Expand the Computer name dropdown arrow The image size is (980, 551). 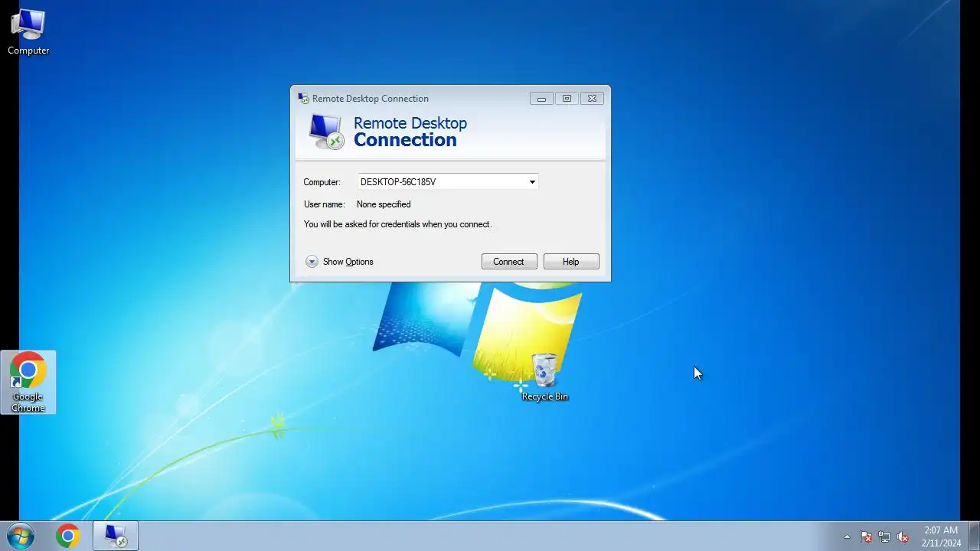[532, 182]
